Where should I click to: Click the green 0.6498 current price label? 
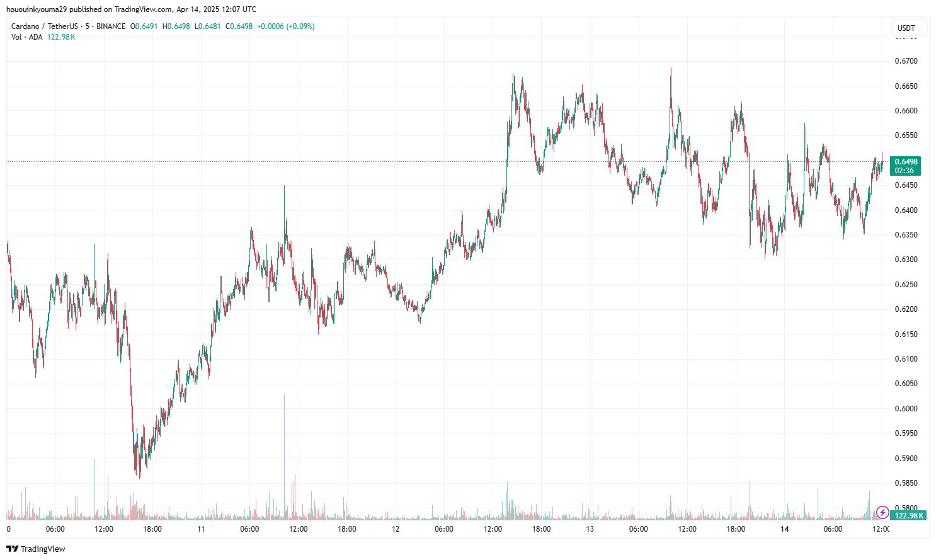coord(906,162)
